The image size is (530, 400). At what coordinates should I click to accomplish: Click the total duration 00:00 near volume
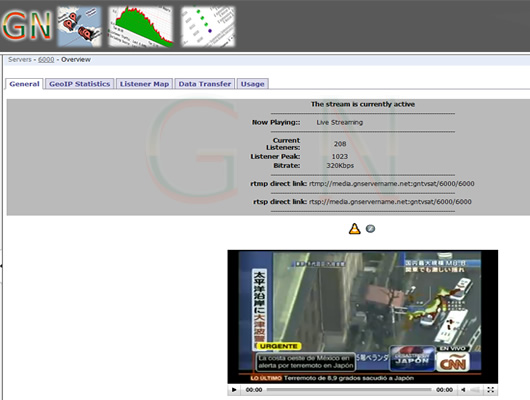coord(444,390)
